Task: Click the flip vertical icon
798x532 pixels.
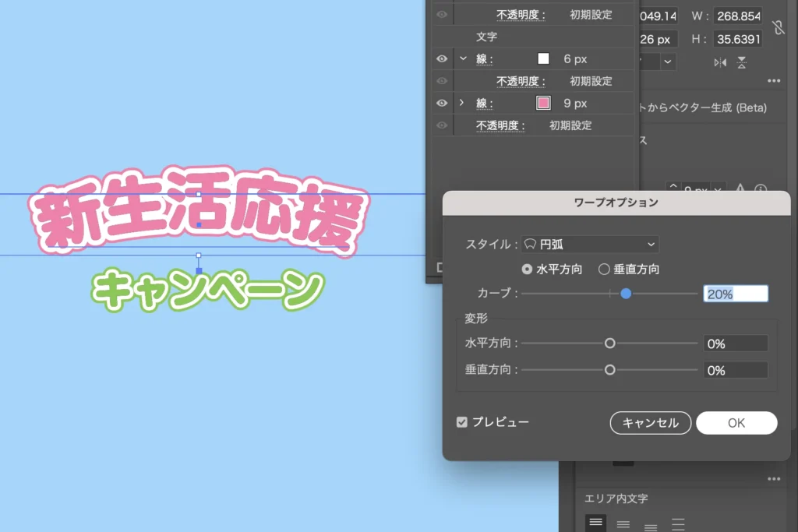Action: [741, 62]
